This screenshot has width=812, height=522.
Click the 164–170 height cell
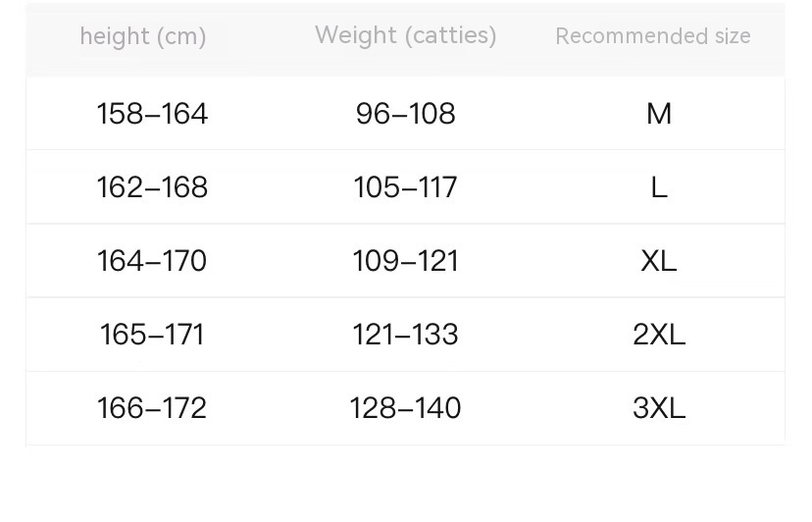[x=152, y=261]
